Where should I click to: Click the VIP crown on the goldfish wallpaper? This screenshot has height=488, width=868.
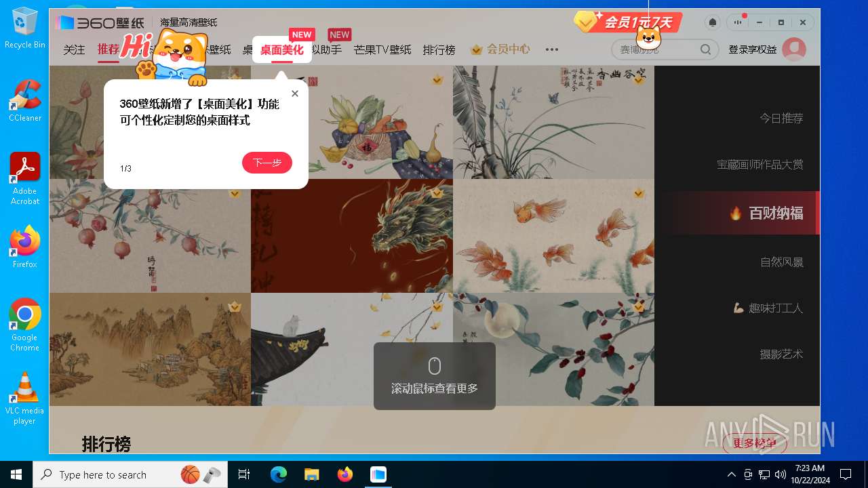[639, 193]
